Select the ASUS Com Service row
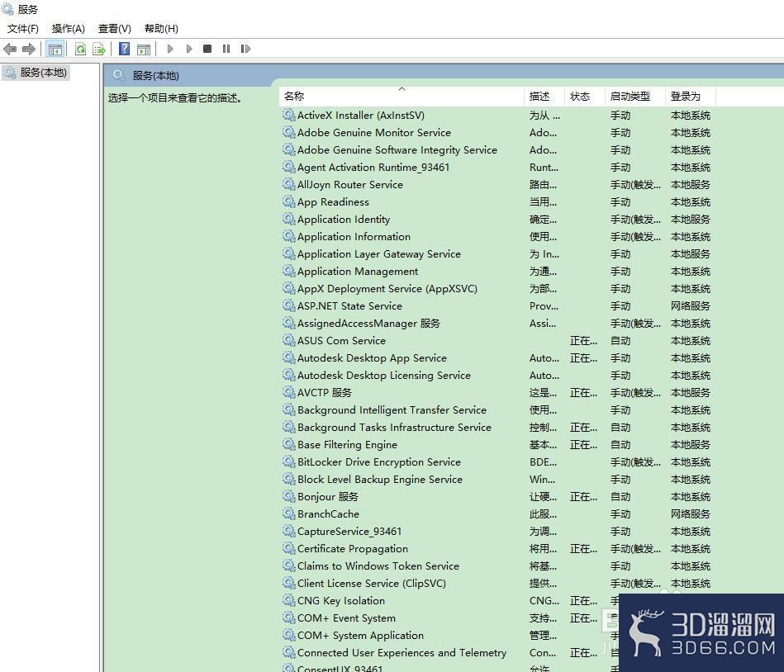 pos(341,341)
